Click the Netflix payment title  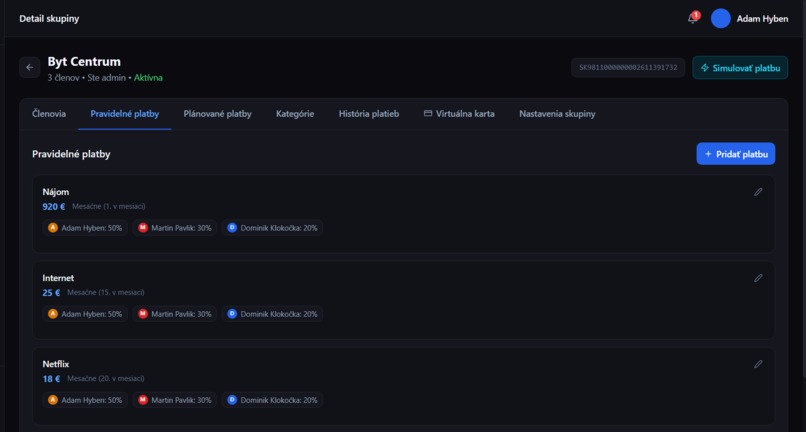pos(56,364)
